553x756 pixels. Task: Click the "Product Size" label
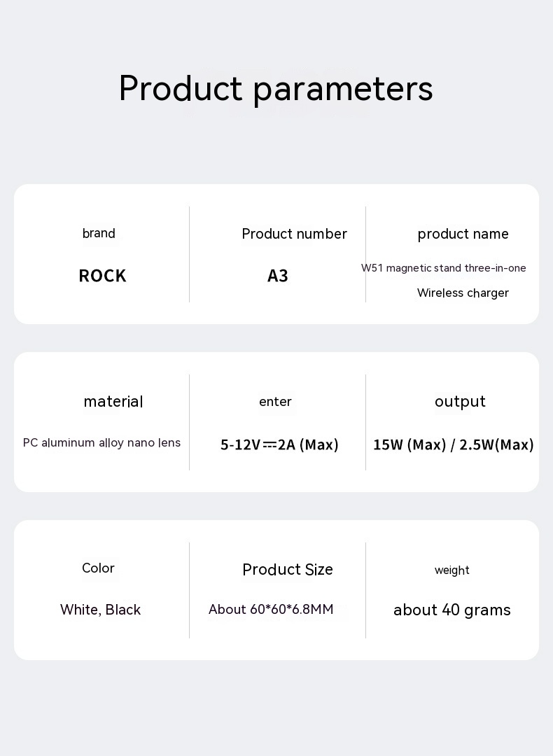pos(287,570)
